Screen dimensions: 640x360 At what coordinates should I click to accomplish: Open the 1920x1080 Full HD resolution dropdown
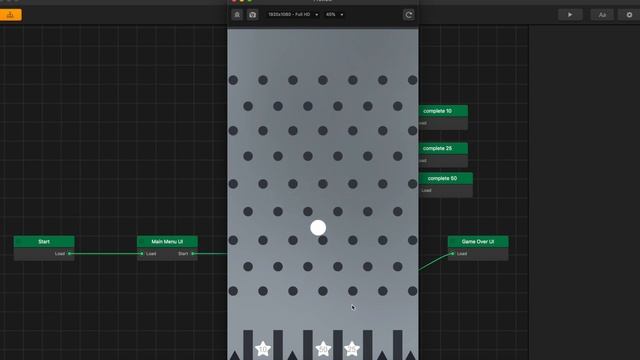point(293,15)
